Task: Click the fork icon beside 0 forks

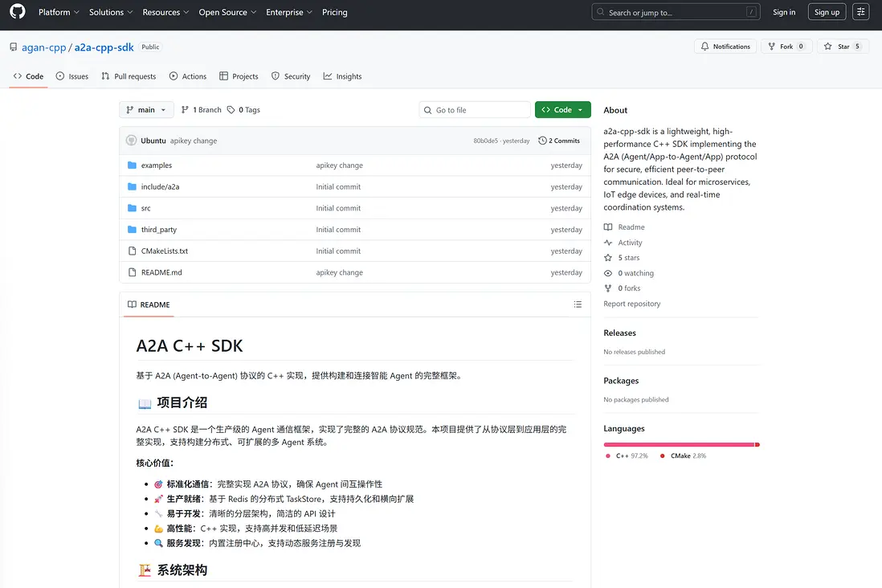Action: coord(608,288)
